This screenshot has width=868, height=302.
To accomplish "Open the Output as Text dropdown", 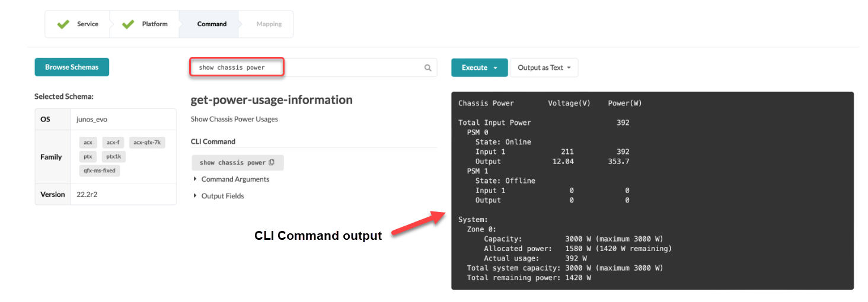I will pyautogui.click(x=544, y=68).
